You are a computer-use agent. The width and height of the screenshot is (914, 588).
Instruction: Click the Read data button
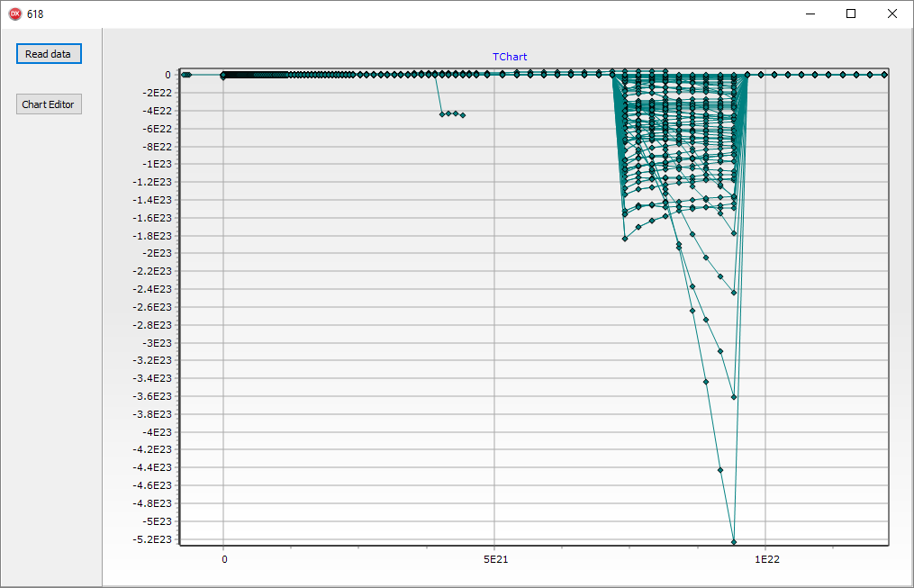(x=49, y=54)
